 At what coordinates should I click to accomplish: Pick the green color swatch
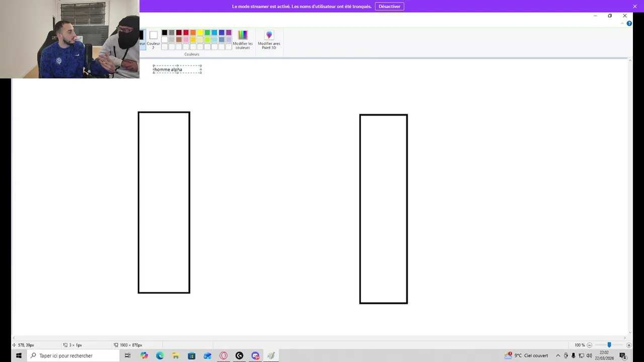(x=207, y=33)
